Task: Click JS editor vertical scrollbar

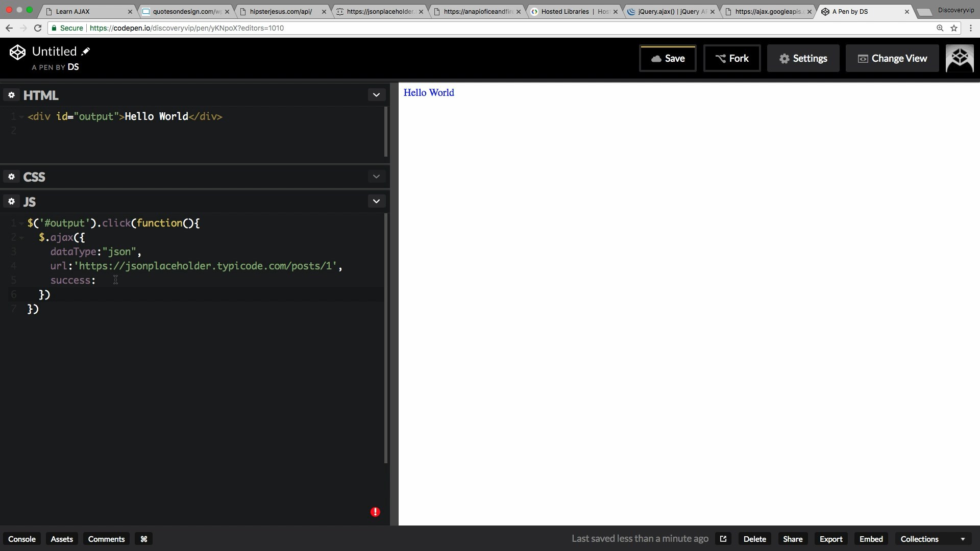Action: (x=386, y=338)
